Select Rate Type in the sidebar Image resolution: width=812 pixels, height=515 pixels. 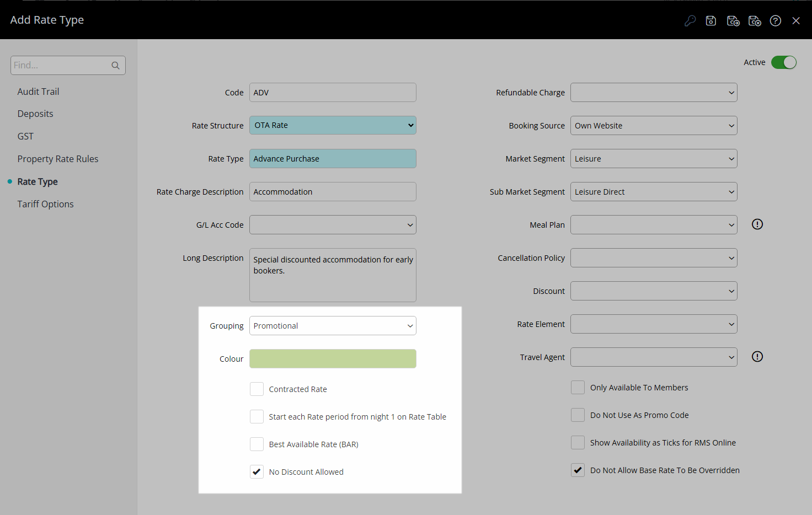coord(38,181)
